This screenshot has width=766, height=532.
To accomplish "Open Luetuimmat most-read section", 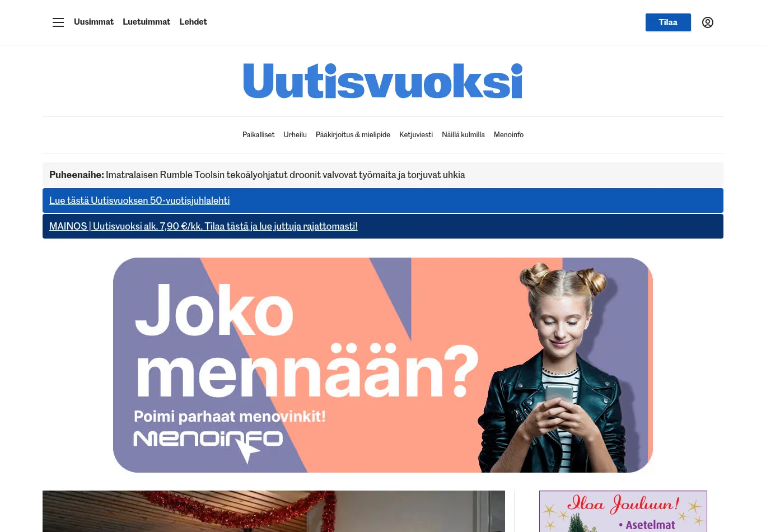I will (147, 22).
